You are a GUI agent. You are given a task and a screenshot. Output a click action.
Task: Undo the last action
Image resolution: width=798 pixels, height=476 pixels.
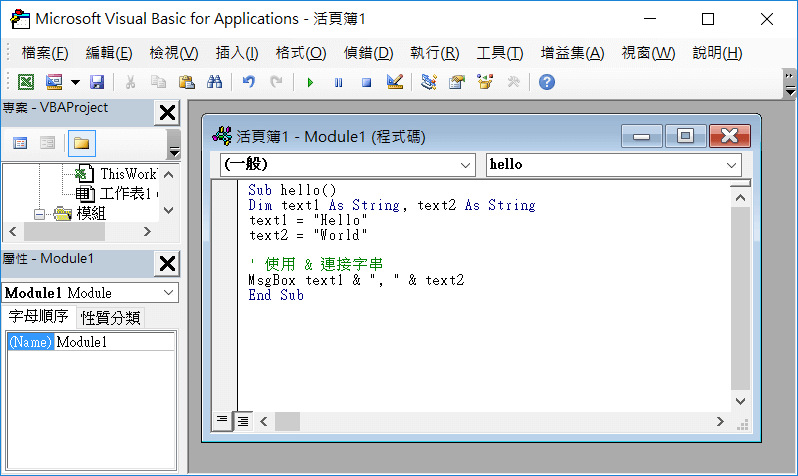(248, 82)
